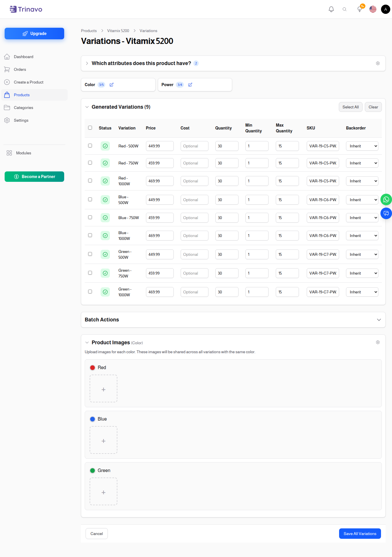Click the Price field for Red - 500W
Screen dimensions: 392x557
pyautogui.click(x=160, y=146)
